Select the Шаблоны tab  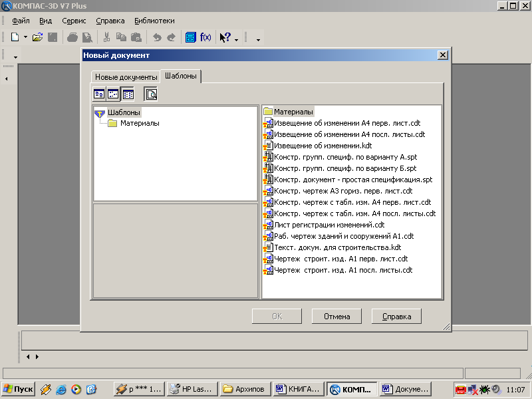coord(180,76)
